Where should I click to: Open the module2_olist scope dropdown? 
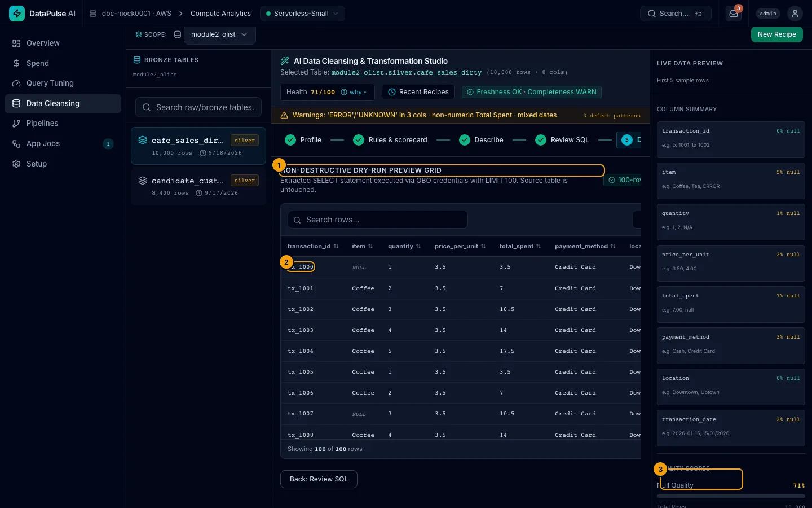(x=219, y=34)
